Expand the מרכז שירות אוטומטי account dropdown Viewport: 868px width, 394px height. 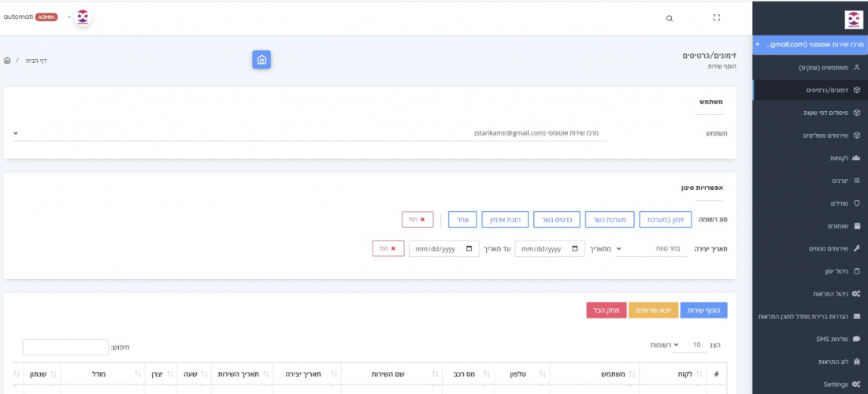tap(810, 44)
